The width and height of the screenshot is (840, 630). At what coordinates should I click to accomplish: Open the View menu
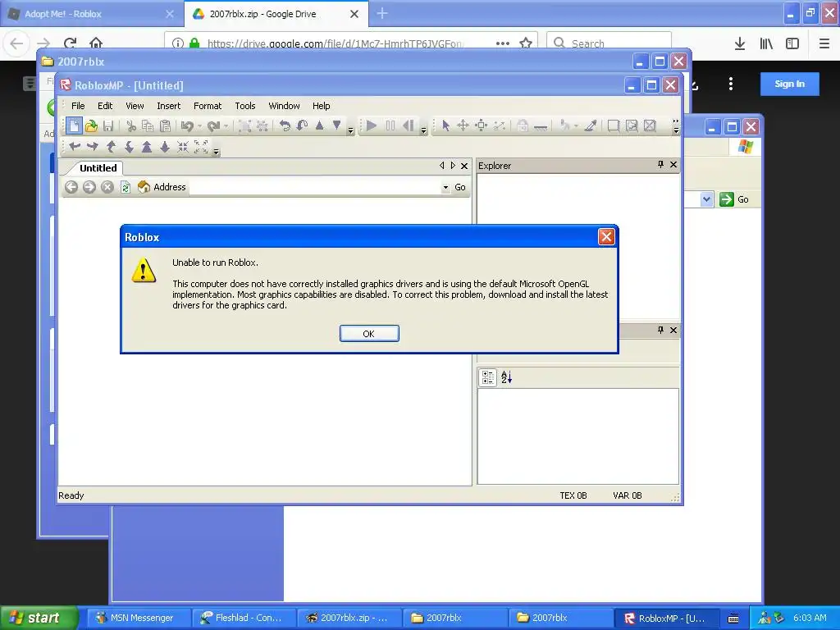(135, 106)
